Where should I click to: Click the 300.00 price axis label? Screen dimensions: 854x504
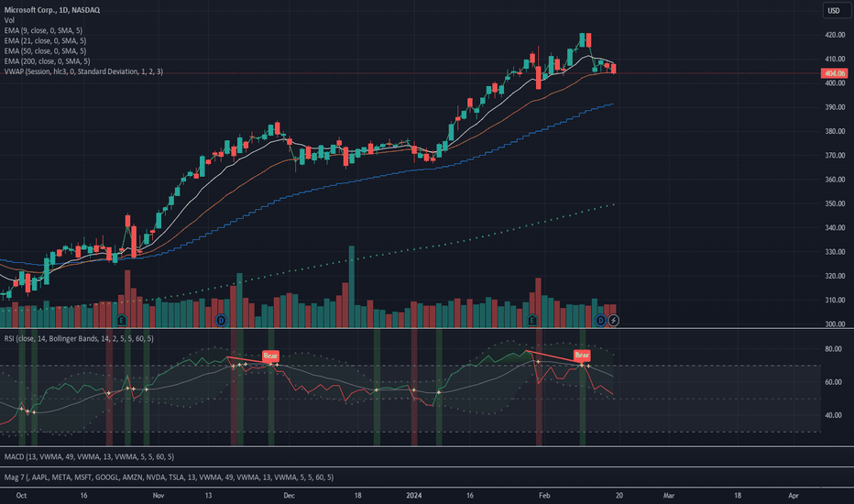[x=835, y=324]
